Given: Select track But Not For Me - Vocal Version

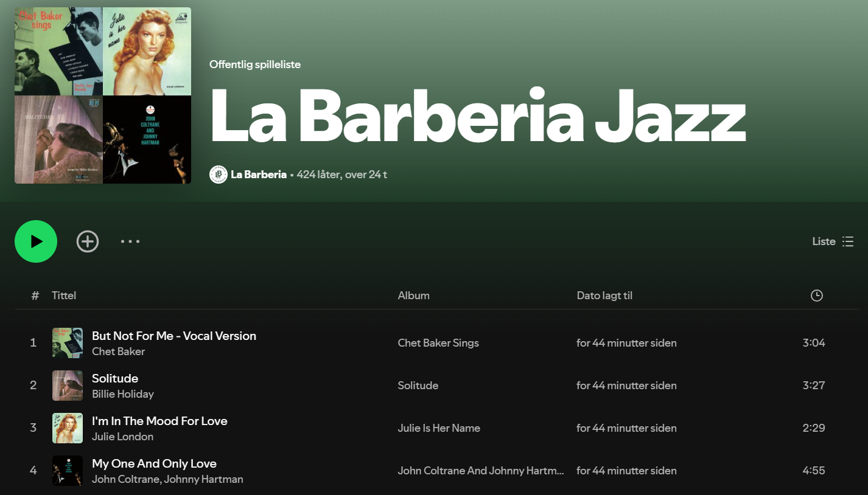Looking at the screenshot, I should pos(174,336).
